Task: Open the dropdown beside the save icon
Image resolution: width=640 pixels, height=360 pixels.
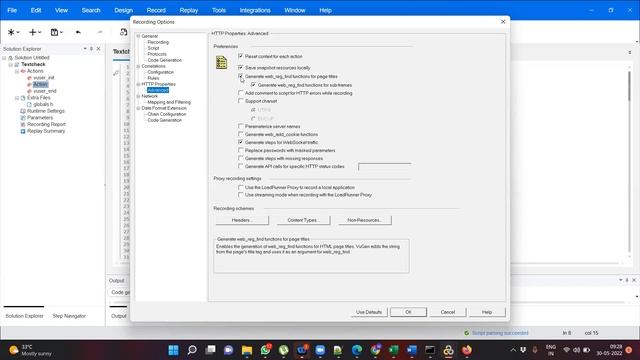Action: tap(61, 32)
